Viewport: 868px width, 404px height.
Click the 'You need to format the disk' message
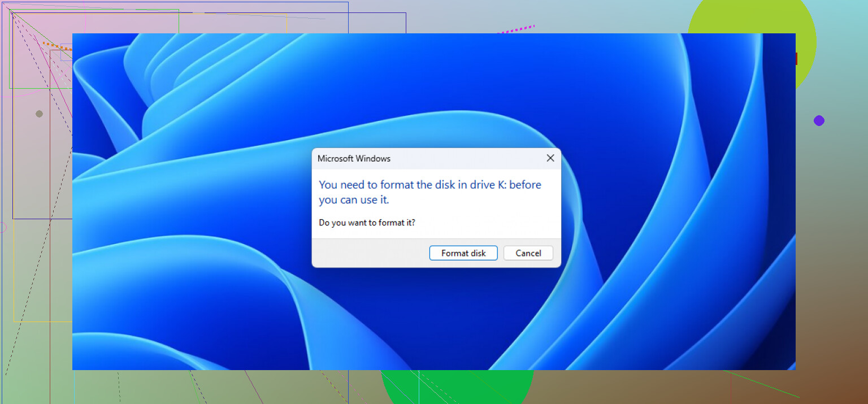tap(430, 192)
